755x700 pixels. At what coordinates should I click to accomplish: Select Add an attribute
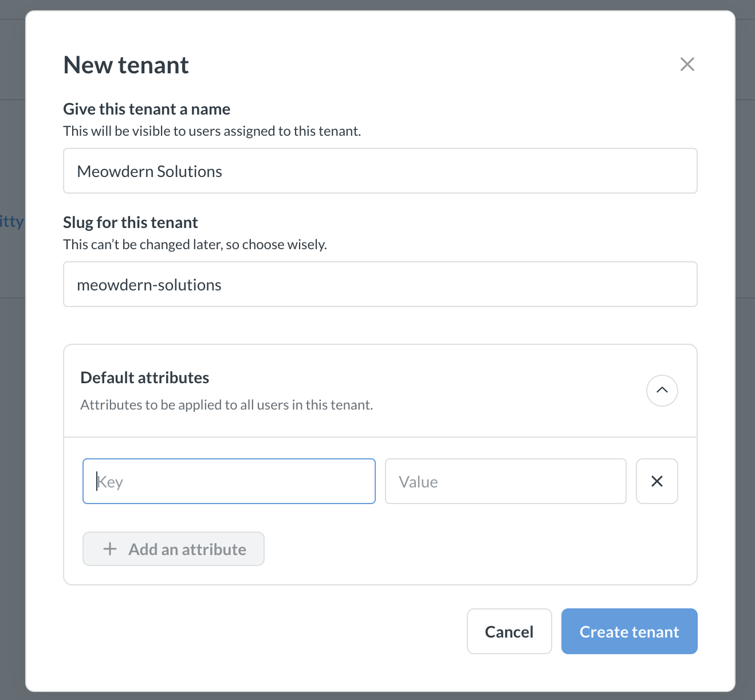coord(173,549)
